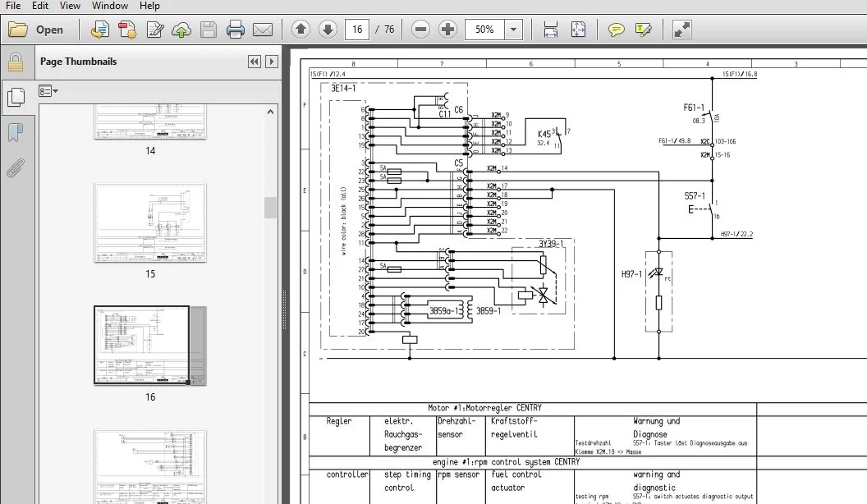Collapse the thumbnails panel with double arrow

coord(255,62)
